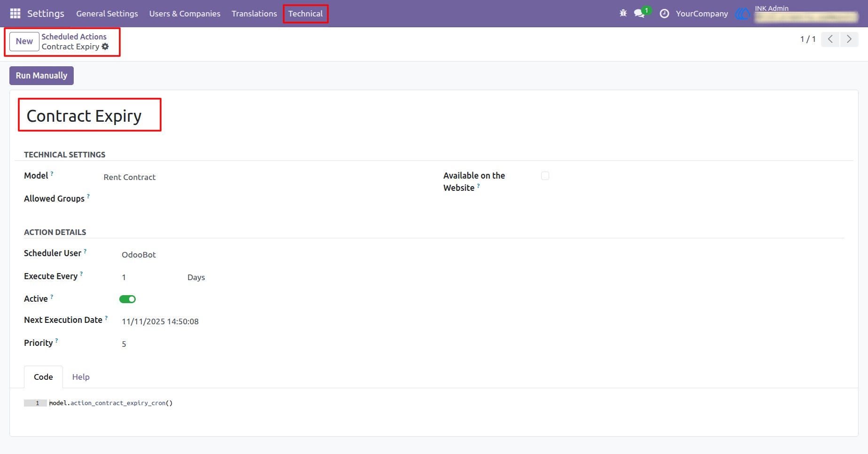The image size is (868, 454).
Task: Go to next record arrow
Action: [x=849, y=39]
